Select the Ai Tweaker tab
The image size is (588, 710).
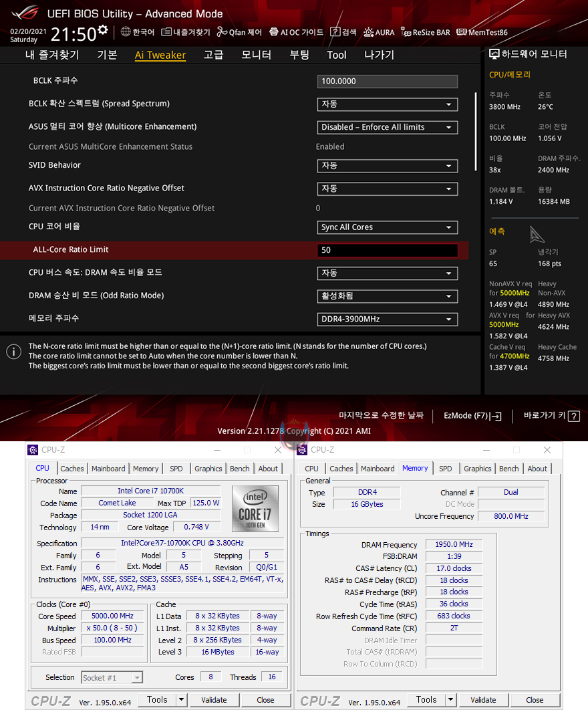(x=160, y=55)
